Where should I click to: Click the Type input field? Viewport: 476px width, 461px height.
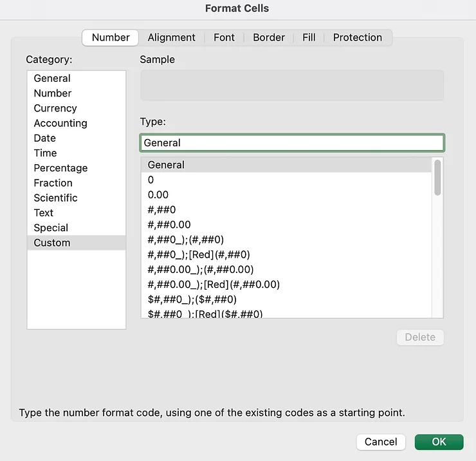pos(291,143)
